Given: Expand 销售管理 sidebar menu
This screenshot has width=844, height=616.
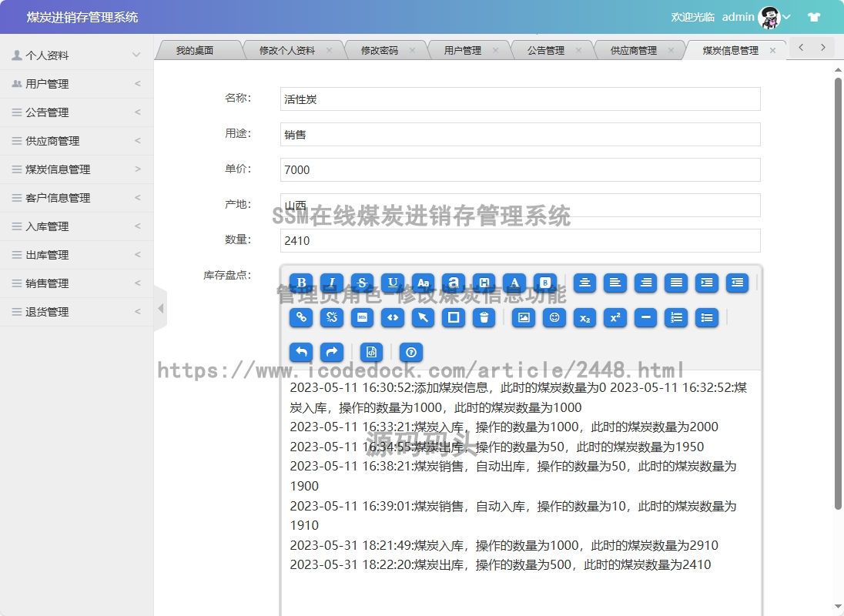Looking at the screenshot, I should 76,283.
